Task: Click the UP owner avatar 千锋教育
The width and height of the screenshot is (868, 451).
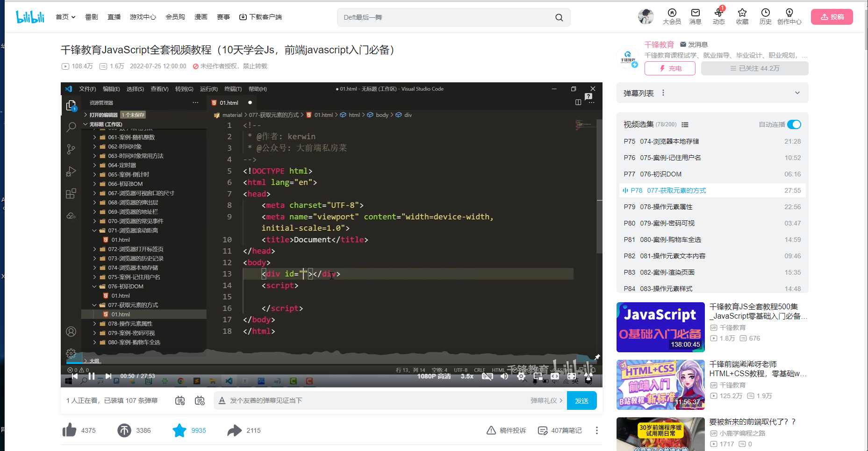Action: [x=628, y=57]
